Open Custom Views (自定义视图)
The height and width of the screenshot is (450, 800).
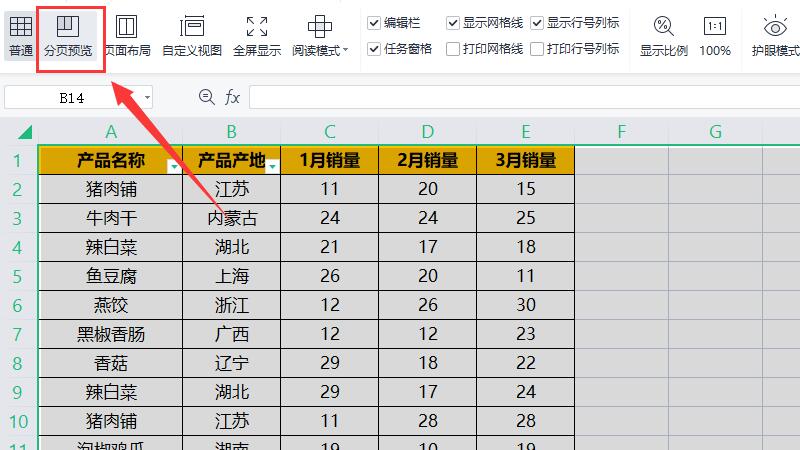(192, 35)
